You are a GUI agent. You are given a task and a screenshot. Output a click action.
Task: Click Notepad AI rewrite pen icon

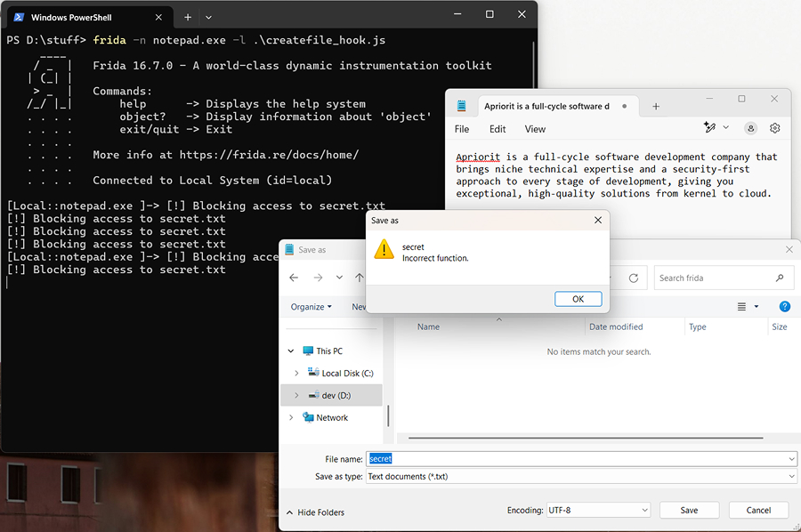tap(709, 127)
